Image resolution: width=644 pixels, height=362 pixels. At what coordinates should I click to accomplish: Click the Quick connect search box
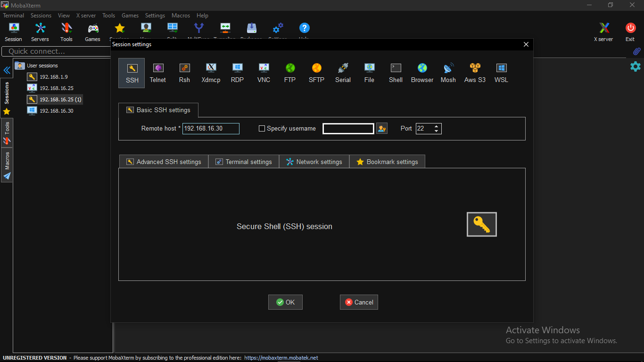tap(56, 51)
